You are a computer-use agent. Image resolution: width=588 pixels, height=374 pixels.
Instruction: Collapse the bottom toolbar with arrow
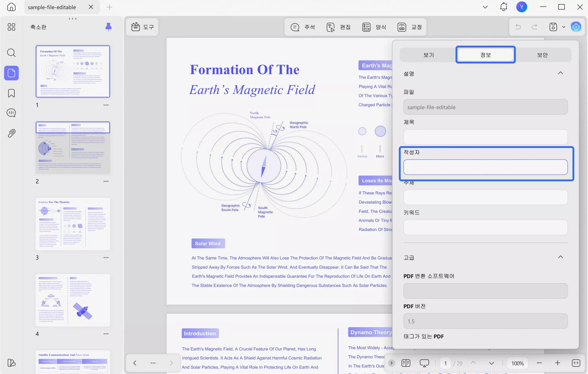coord(391,363)
